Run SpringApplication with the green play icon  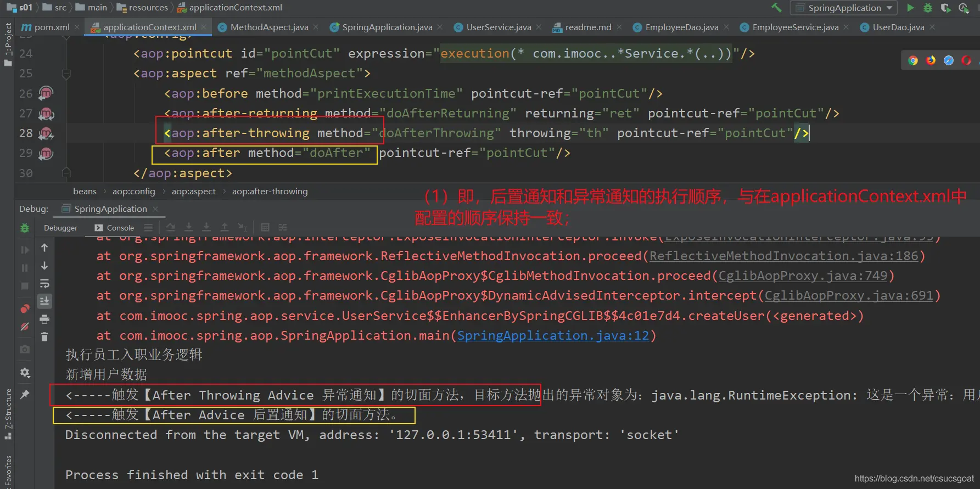[x=911, y=8]
